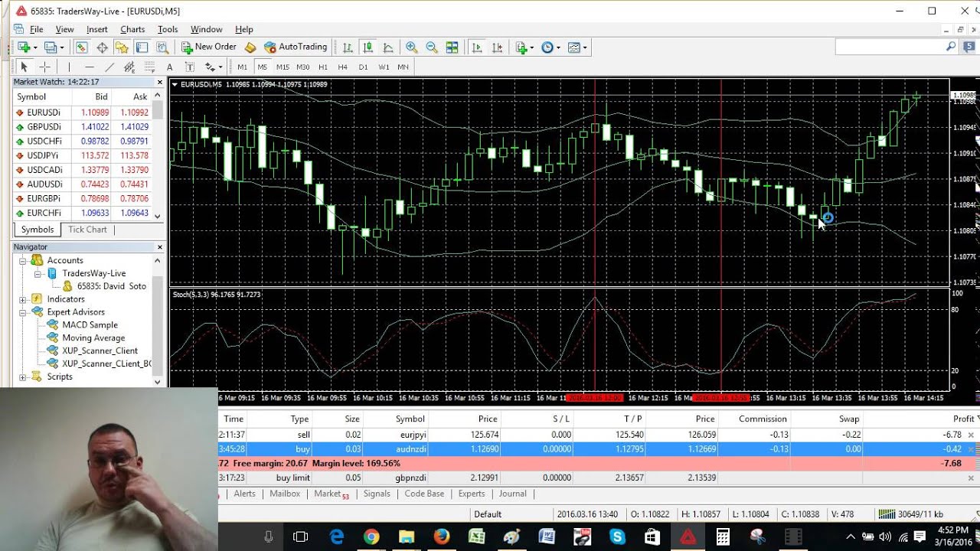The width and height of the screenshot is (980, 551).
Task: Toggle the chart shift icon
Action: (x=497, y=47)
